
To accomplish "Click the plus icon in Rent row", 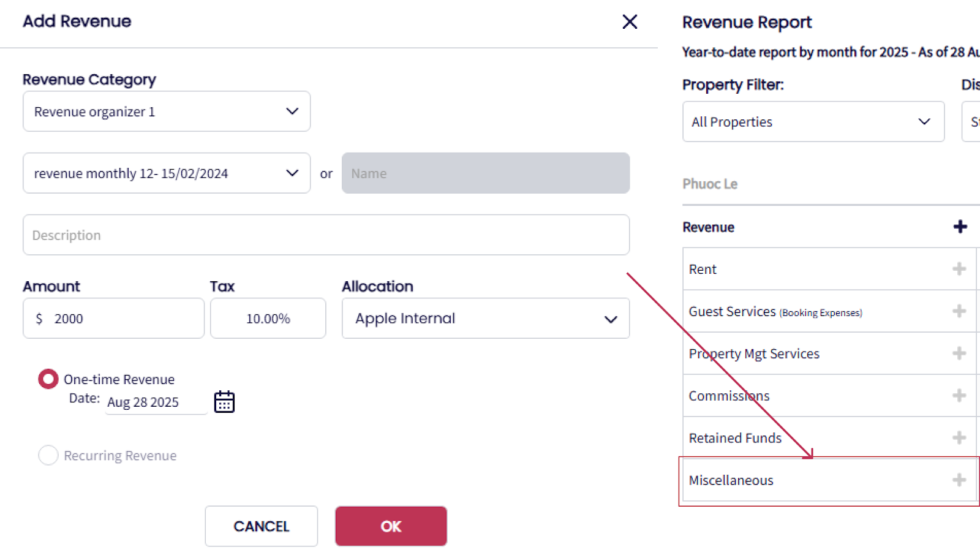I will coord(959,269).
